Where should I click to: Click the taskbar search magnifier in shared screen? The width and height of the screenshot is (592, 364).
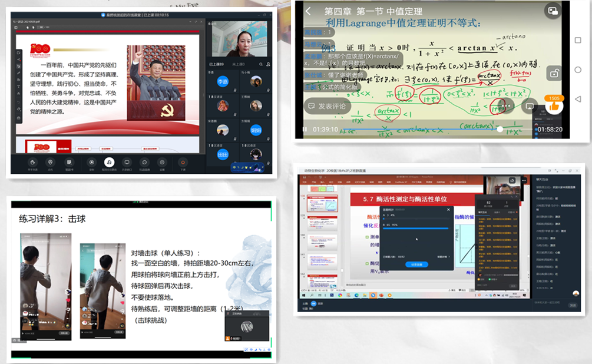312,295
